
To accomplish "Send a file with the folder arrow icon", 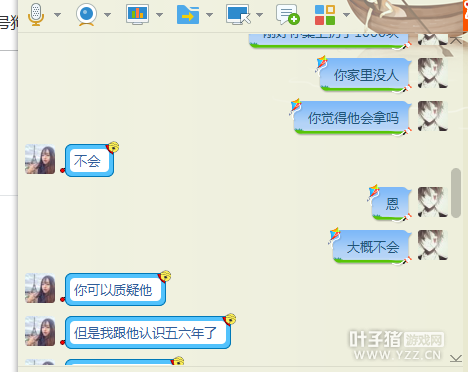I will click(188, 15).
